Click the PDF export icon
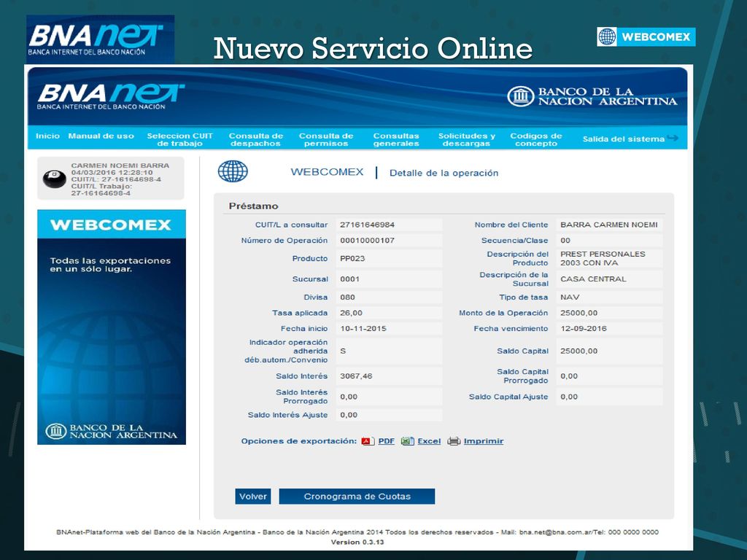Viewport: 747px width, 560px height. tap(368, 441)
